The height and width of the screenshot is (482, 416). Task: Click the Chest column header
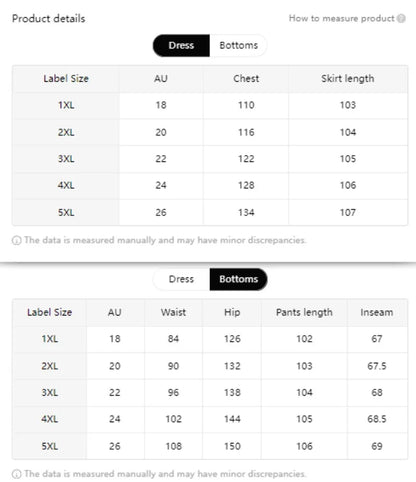click(x=246, y=79)
